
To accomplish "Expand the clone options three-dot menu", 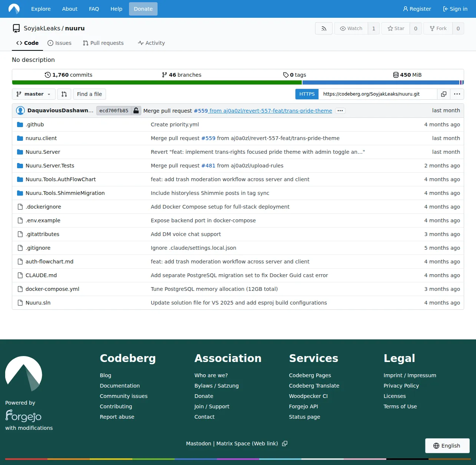I will [457, 94].
